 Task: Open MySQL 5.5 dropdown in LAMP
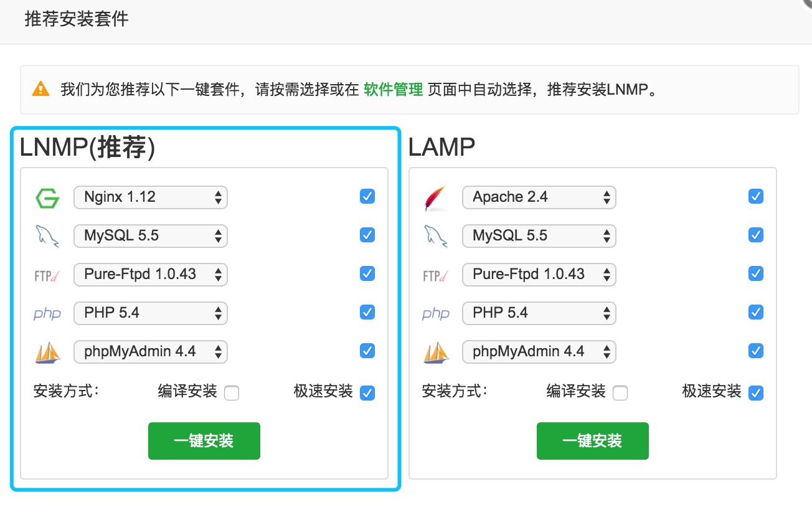point(539,236)
